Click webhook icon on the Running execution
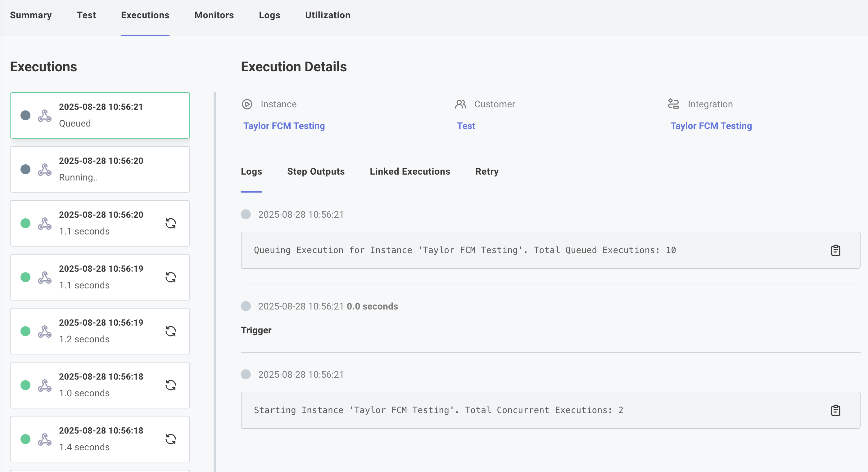868x472 pixels. (44, 170)
